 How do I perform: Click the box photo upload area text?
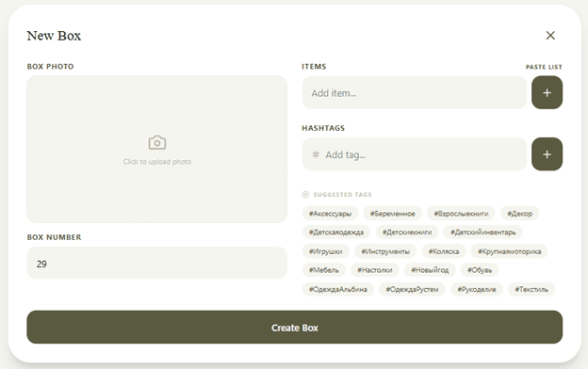(157, 162)
